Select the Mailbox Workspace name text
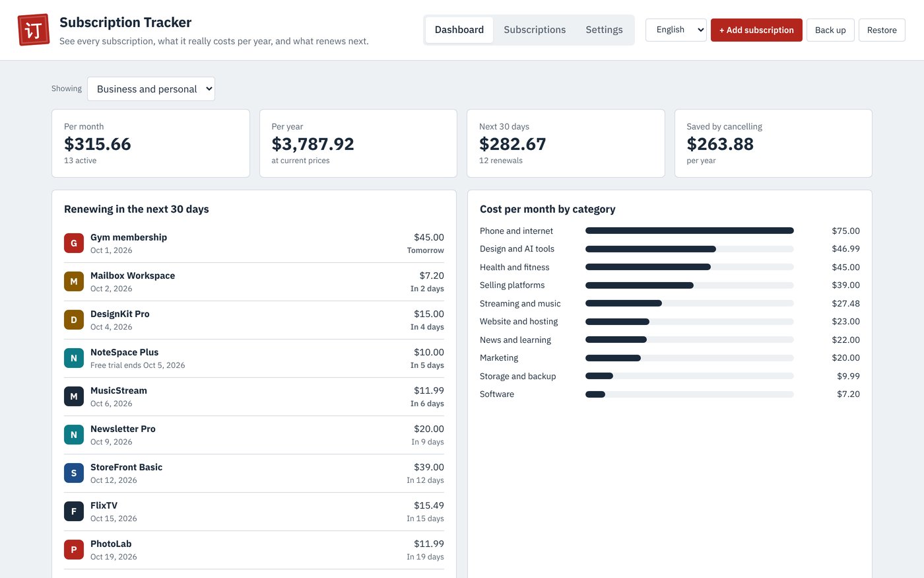 [133, 275]
